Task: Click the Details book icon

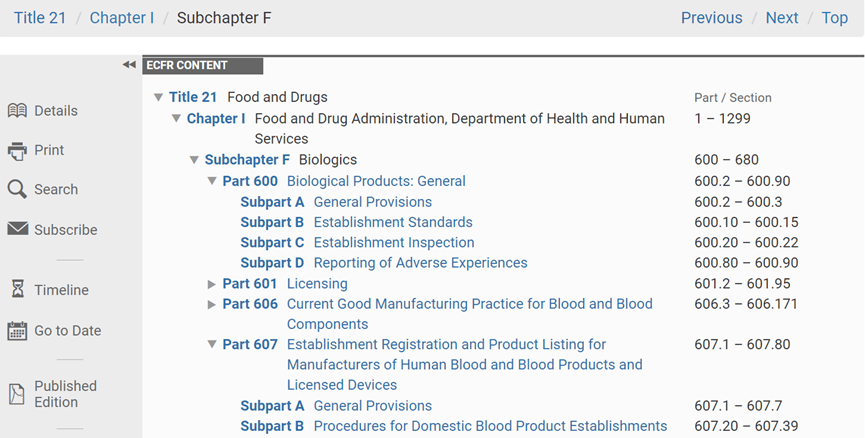Action: [17, 111]
